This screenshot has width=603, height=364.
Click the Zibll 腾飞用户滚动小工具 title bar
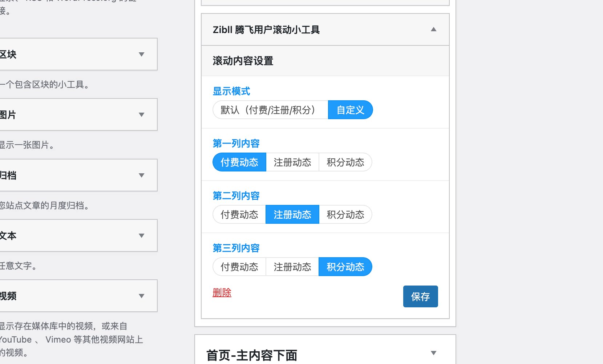pyautogui.click(x=266, y=29)
